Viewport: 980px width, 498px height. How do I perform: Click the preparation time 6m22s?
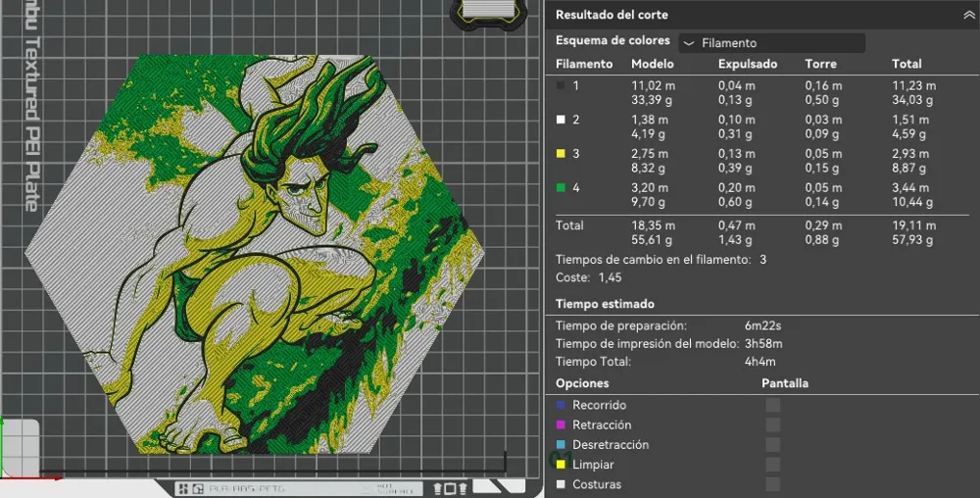tap(762, 325)
